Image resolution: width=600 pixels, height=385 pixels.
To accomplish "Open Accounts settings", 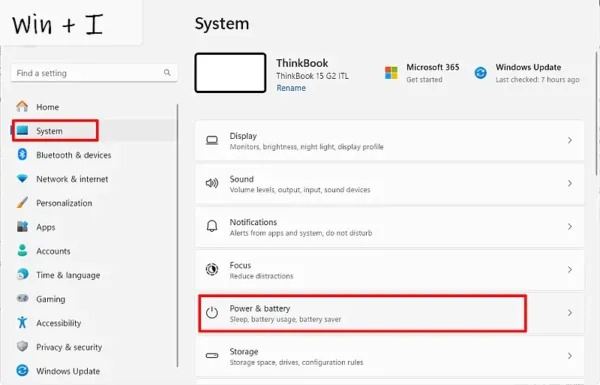I will (53, 251).
